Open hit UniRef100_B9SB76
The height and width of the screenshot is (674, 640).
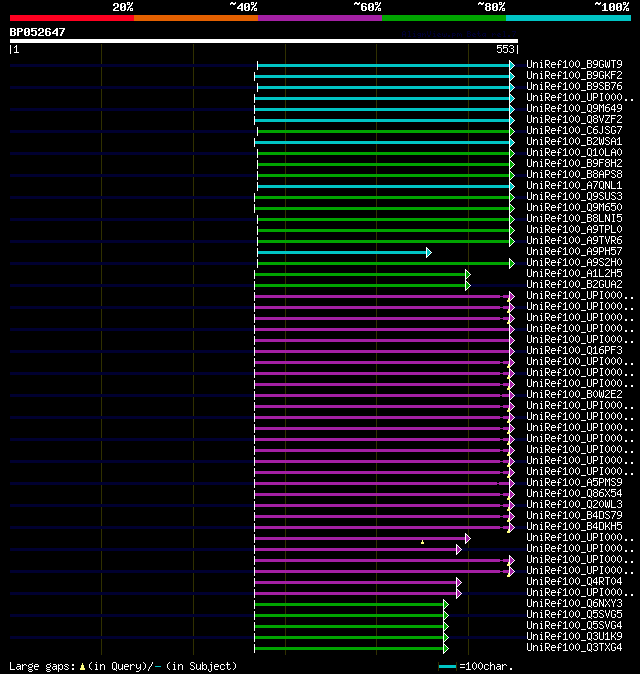click(574, 86)
